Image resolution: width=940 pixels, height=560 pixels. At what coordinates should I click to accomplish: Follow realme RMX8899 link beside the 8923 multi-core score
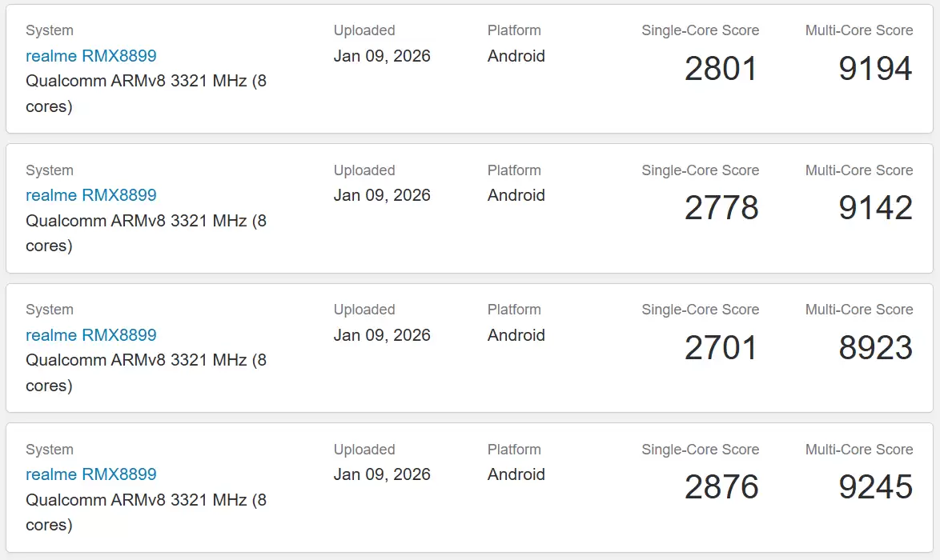(90, 335)
